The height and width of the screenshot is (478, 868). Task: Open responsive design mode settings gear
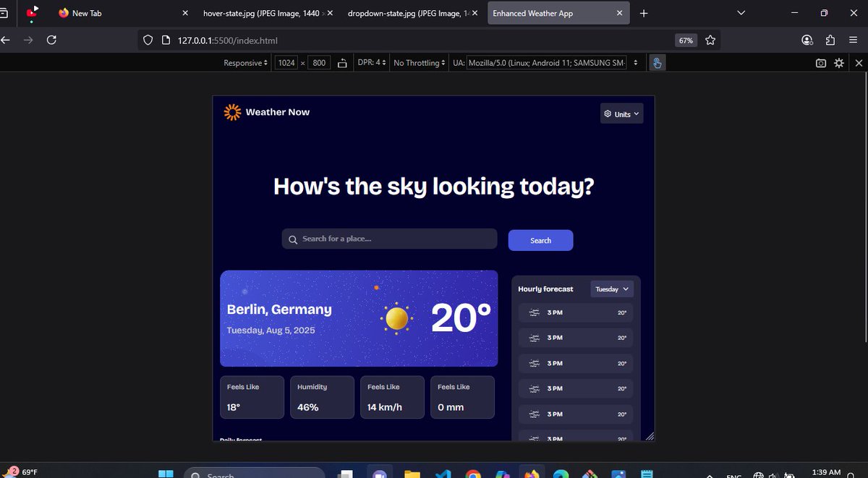coord(838,63)
